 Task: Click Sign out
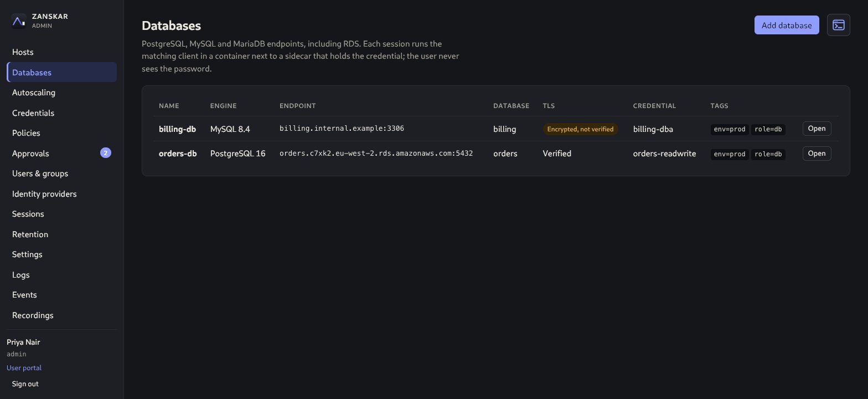click(x=25, y=383)
